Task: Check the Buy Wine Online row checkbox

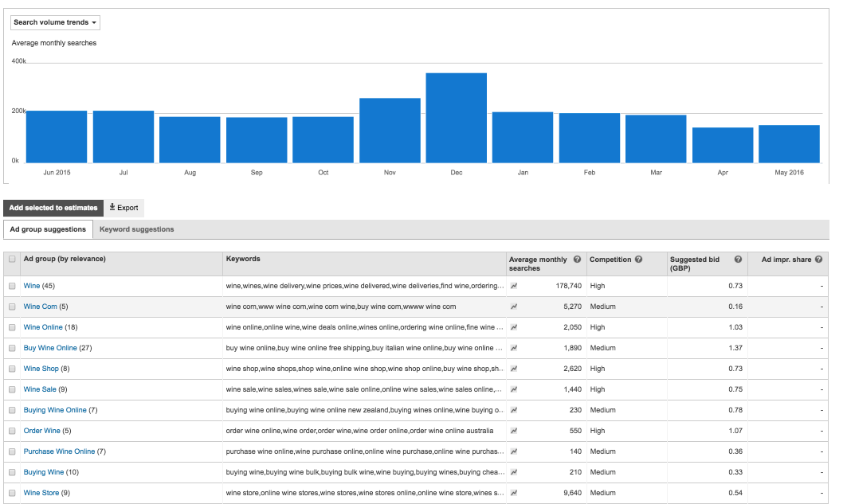Action: [12, 348]
